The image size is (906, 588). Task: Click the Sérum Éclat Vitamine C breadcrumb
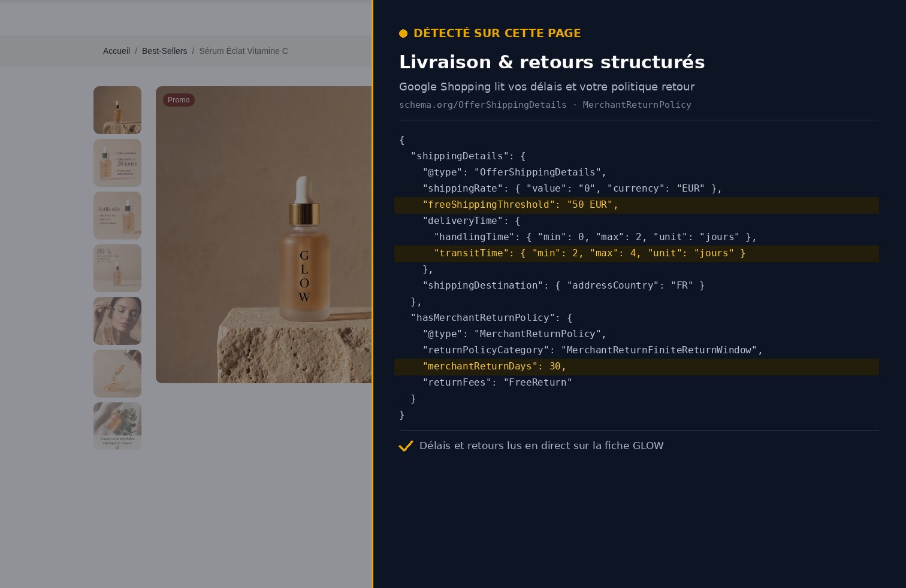[x=243, y=51]
